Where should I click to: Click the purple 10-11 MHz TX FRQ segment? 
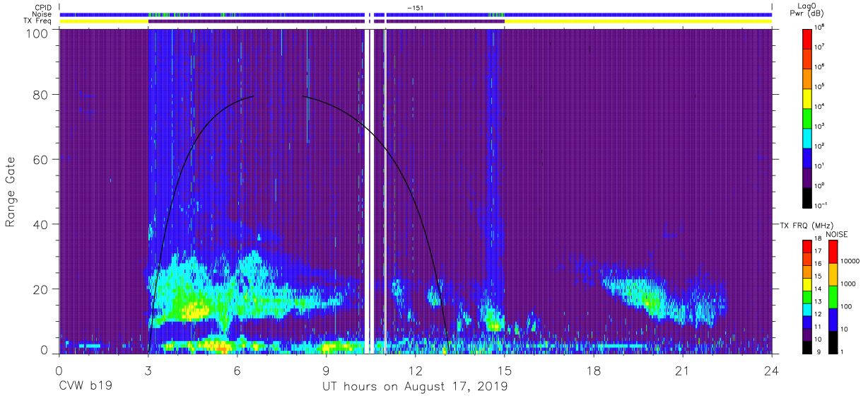(x=808, y=333)
